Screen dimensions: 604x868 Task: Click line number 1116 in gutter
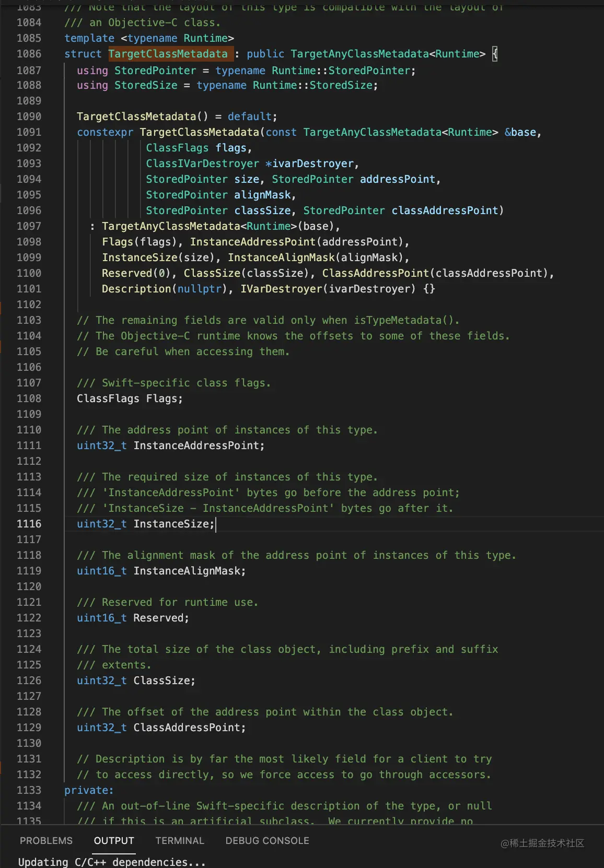click(x=29, y=524)
